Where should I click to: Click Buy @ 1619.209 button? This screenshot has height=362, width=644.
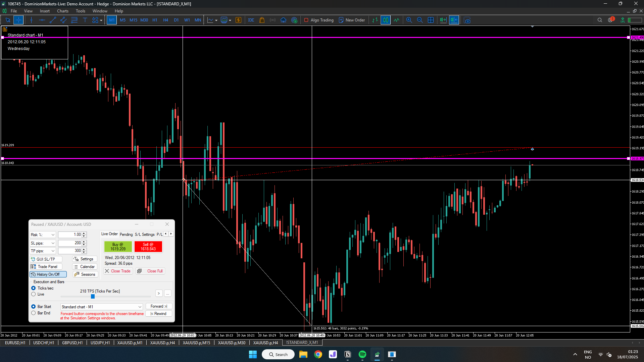118,247
